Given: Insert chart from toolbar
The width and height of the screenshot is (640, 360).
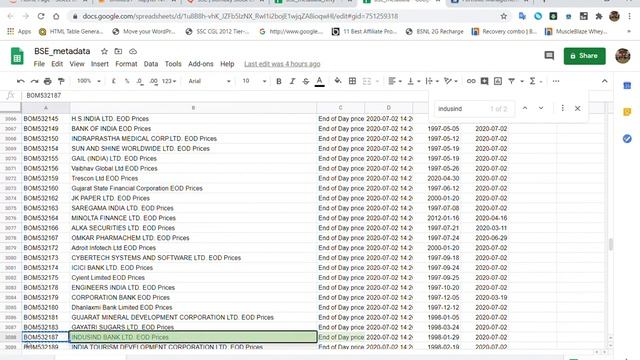Looking at the screenshot, I should pyautogui.click(x=498, y=81).
